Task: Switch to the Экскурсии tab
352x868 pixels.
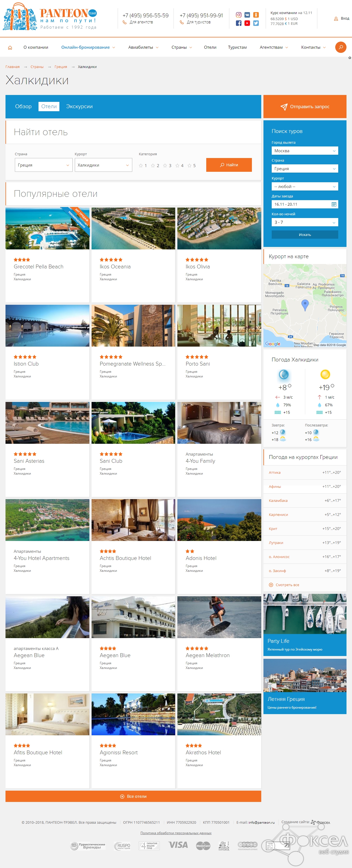Action: point(79,107)
